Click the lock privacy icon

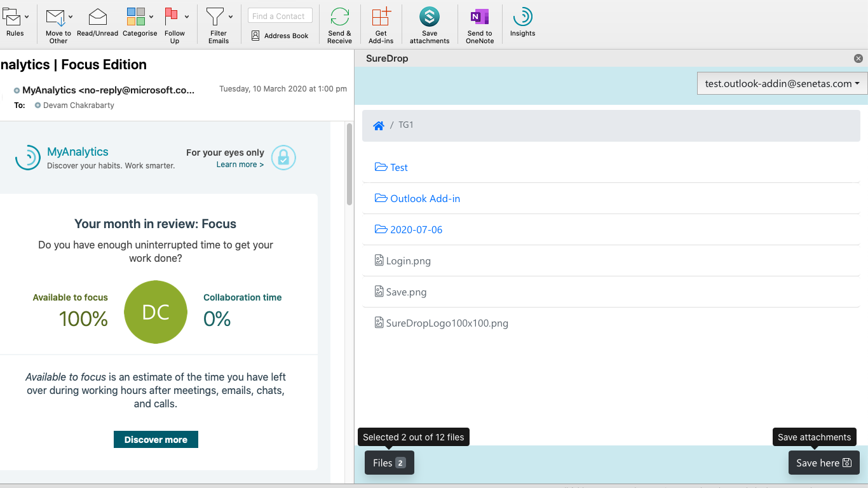click(x=284, y=158)
